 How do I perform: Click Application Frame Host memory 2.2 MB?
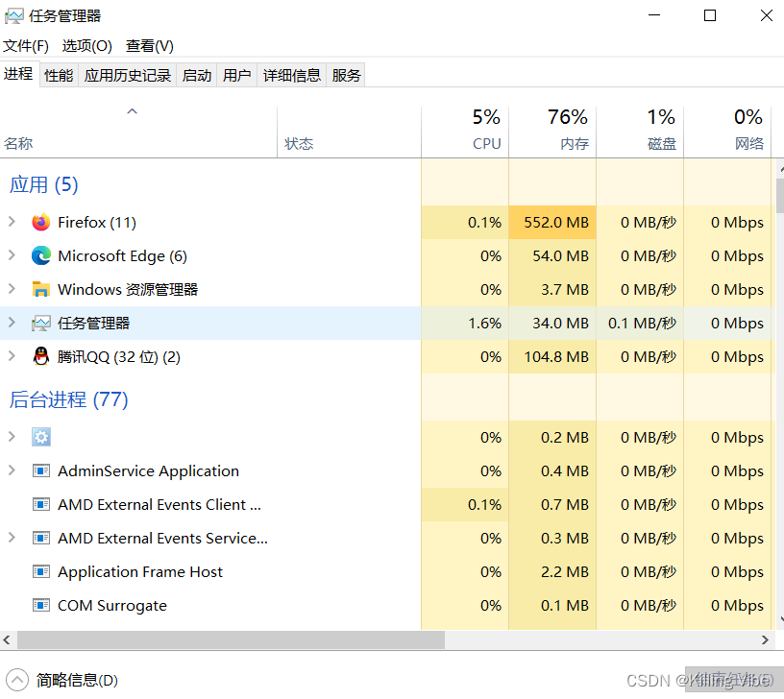pyautogui.click(x=565, y=571)
